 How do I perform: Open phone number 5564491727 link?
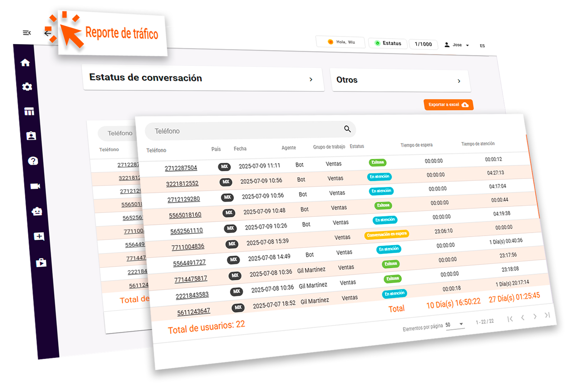coord(189,263)
